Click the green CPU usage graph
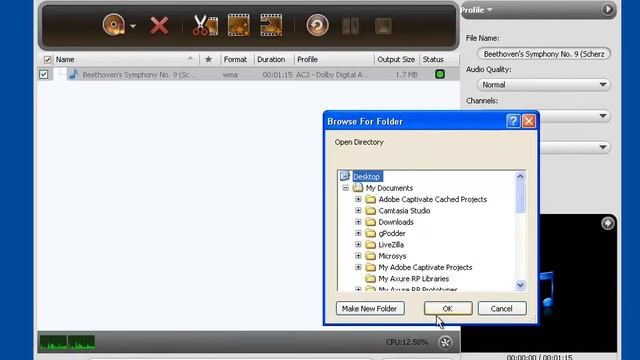640x360 pixels. (x=68, y=342)
